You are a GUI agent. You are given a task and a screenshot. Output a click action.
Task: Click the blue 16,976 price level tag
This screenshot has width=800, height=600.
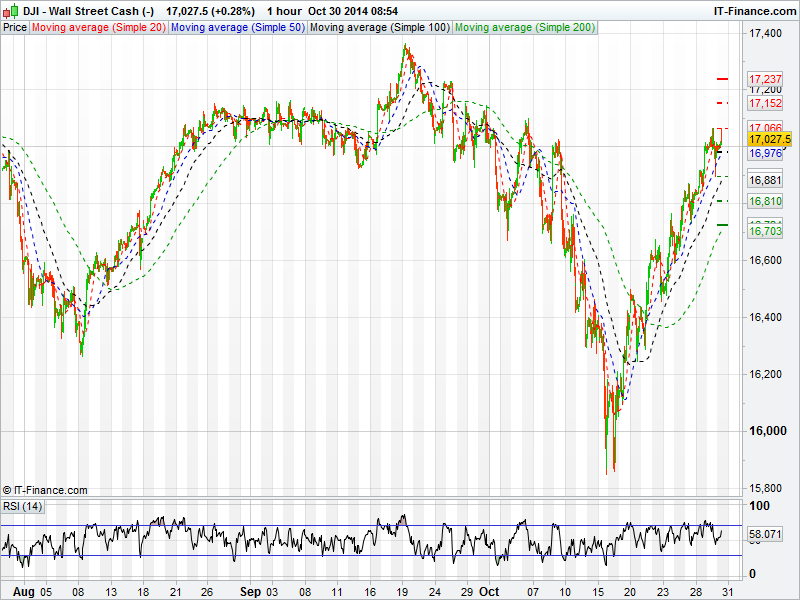766,154
